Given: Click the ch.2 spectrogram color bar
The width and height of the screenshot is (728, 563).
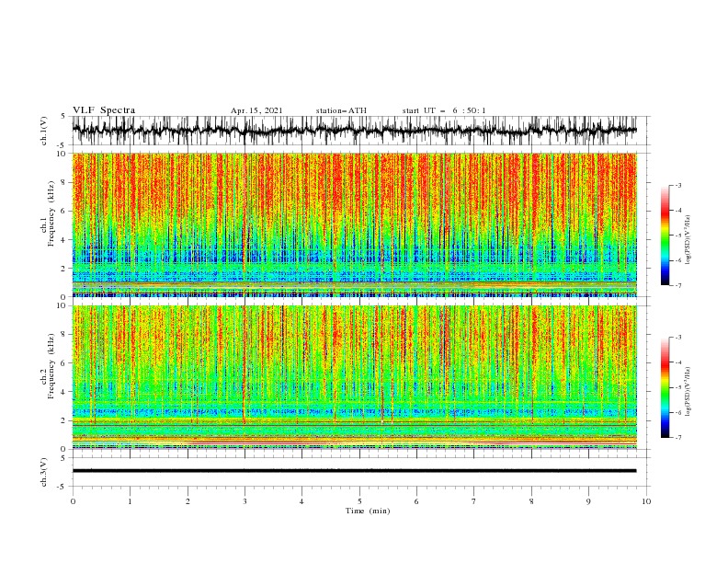Looking at the screenshot, I should [665, 387].
